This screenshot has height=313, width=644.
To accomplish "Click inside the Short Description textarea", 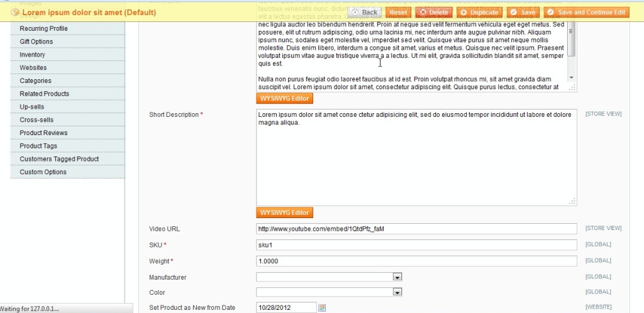I will [x=416, y=158].
